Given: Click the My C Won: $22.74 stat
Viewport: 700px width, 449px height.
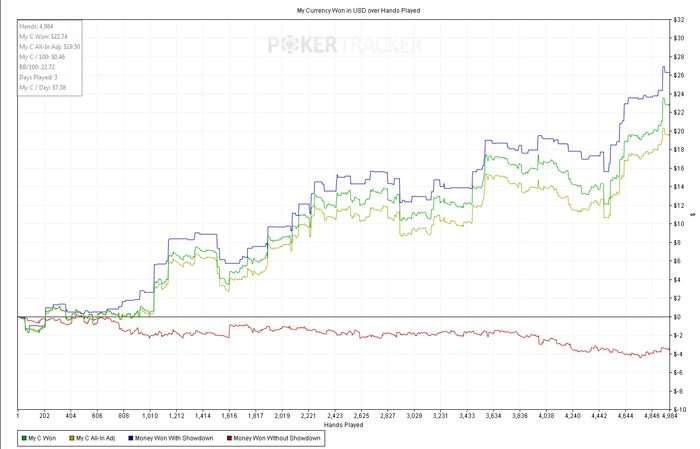Looking at the screenshot, I should pyautogui.click(x=43, y=37).
